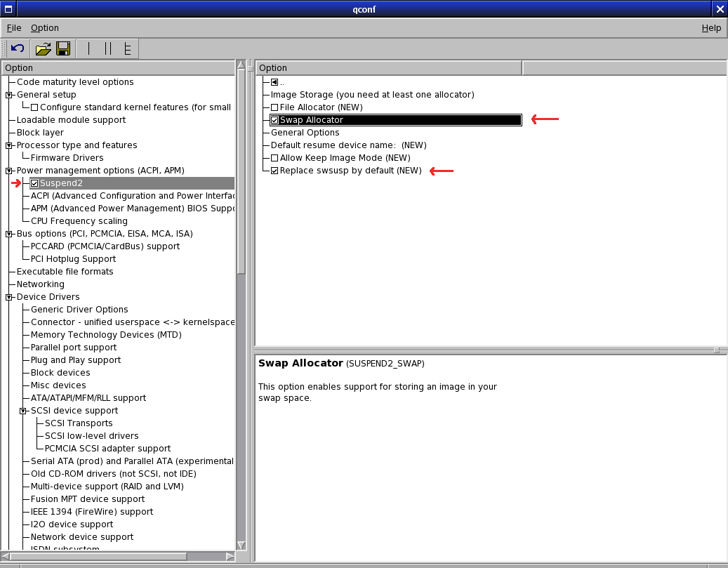The height and width of the screenshot is (568, 728).
Task: Click the Back (undo arrow) toolbar icon
Action: click(x=18, y=48)
